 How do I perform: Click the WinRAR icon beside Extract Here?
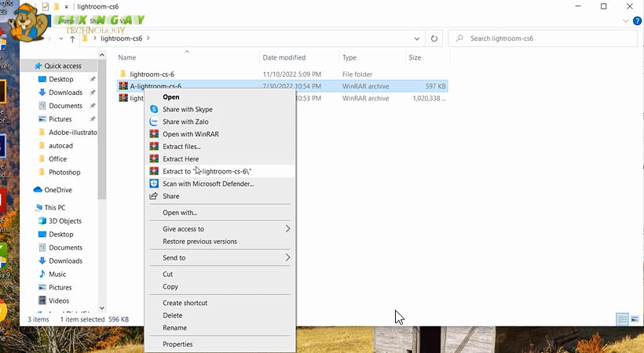[x=154, y=158]
